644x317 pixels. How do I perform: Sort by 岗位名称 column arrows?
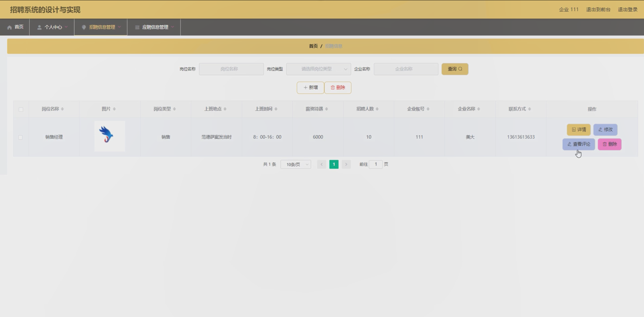(62, 109)
